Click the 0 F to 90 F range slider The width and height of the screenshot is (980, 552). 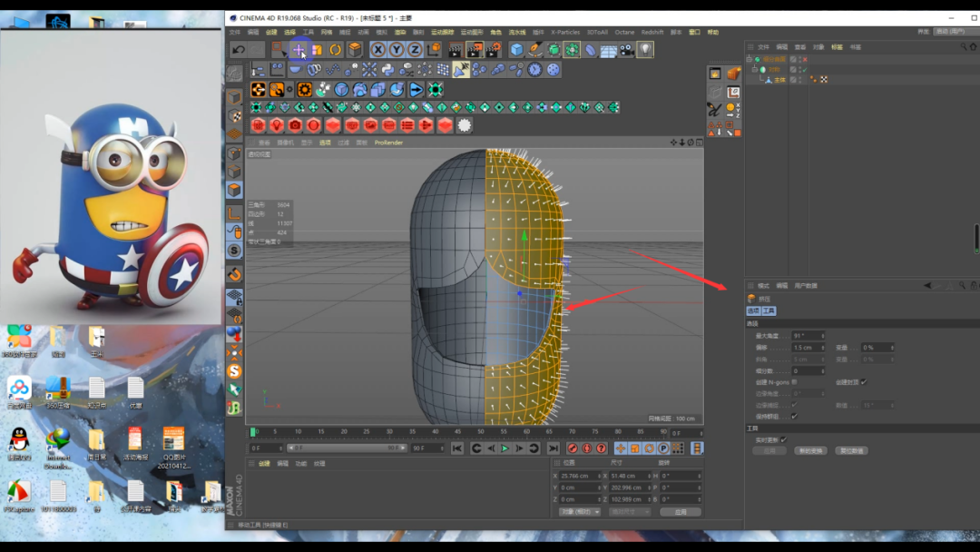coord(347,448)
